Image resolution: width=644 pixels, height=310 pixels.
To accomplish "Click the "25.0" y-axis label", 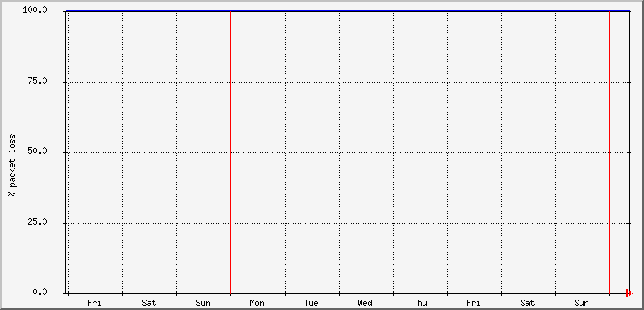I will click(38, 222).
